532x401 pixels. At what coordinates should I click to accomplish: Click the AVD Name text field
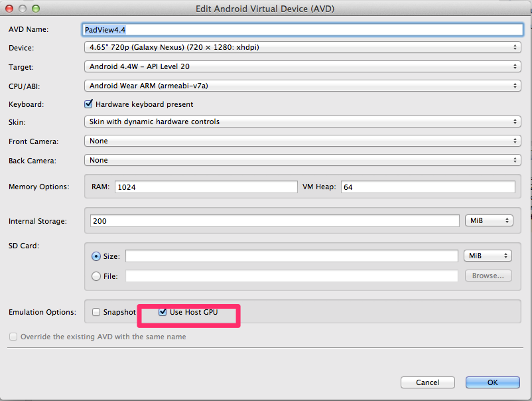point(302,30)
